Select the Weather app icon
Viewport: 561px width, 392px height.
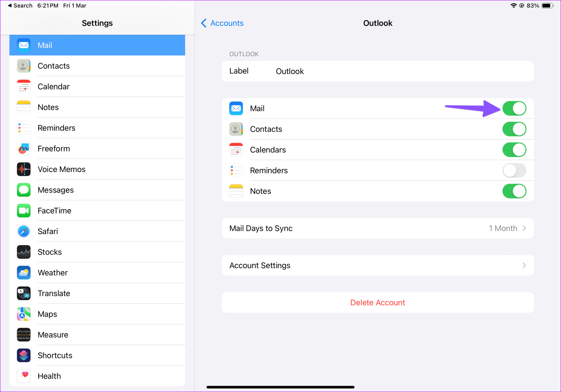[24, 273]
